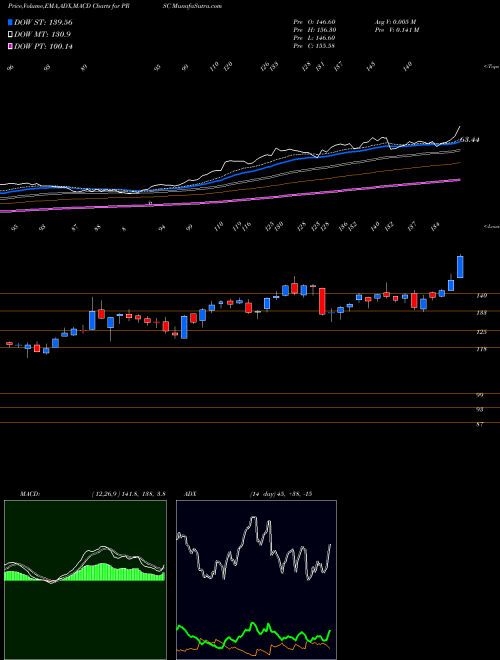Select the 'DOW MT: 130.9' legend label
Viewport: 500px width, 660px height.
click(x=42, y=35)
